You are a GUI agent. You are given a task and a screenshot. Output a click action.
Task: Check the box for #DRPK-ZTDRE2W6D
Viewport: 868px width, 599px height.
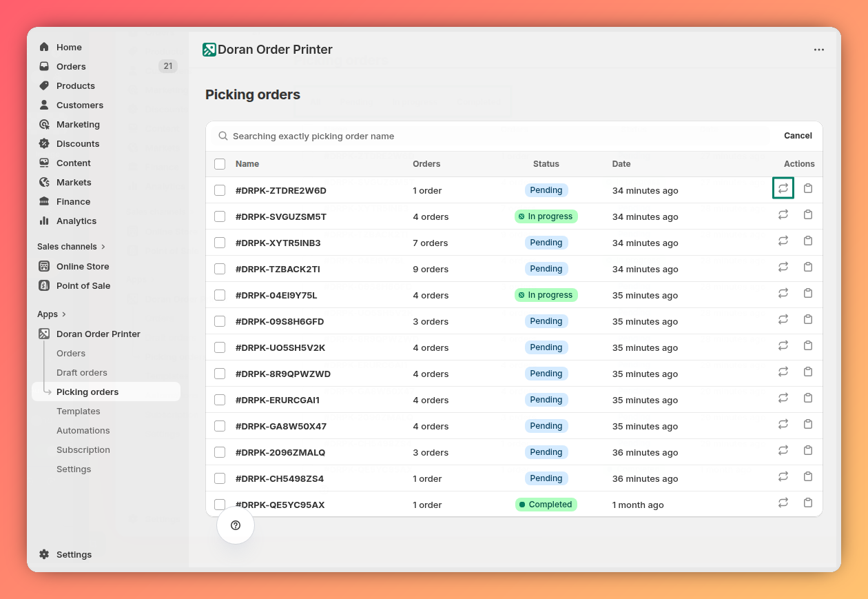coord(220,190)
